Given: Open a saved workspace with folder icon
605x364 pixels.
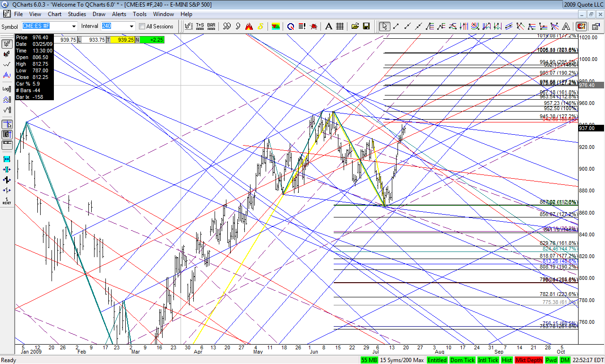Looking at the screenshot, I should [x=355, y=26].
